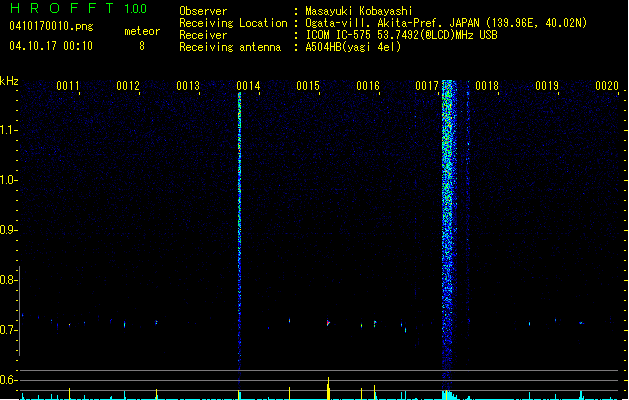Image resolution: width=629 pixels, height=400 pixels.
Task: Click the timestamp 04.10.17 00:10
Action: click(x=51, y=46)
